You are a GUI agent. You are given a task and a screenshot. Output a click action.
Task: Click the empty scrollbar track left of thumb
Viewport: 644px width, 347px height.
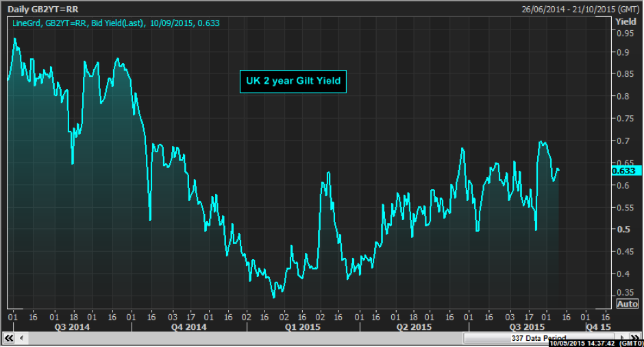click(240, 339)
